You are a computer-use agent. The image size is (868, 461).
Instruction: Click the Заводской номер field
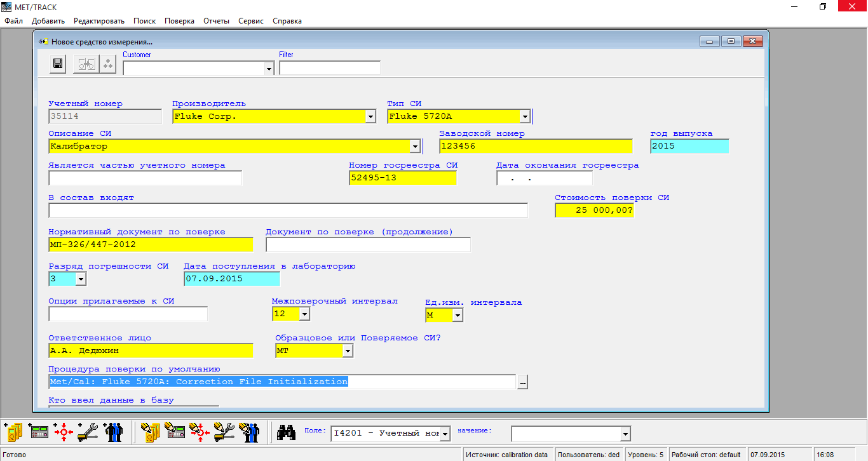[535, 146]
